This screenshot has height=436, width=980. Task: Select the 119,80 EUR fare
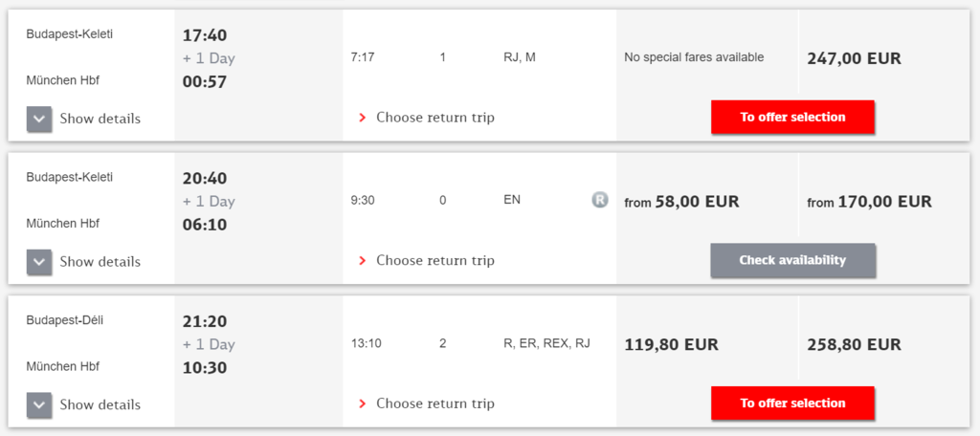pyautogui.click(x=671, y=344)
